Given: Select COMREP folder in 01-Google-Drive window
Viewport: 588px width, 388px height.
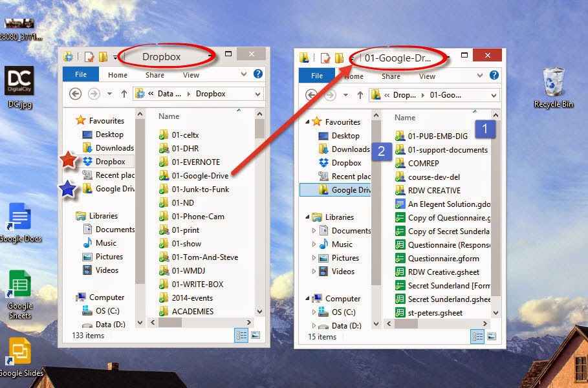Looking at the screenshot, I should click(x=417, y=164).
